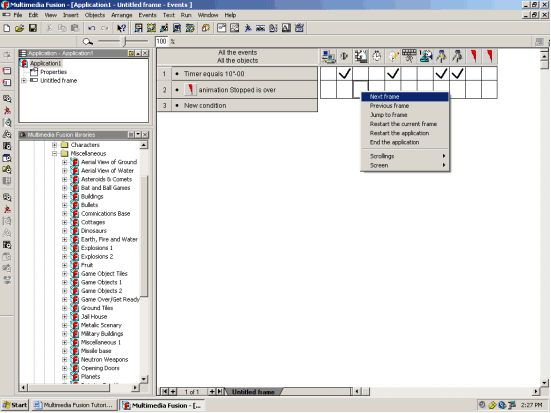Select the Timer clock icon column
Image resolution: width=551 pixels, height=413 pixels.
click(377, 57)
